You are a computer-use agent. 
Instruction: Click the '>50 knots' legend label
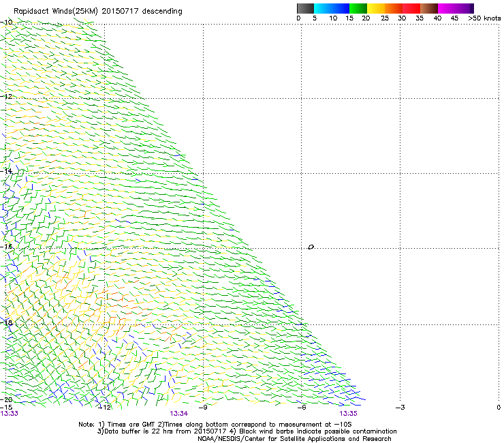tap(484, 18)
